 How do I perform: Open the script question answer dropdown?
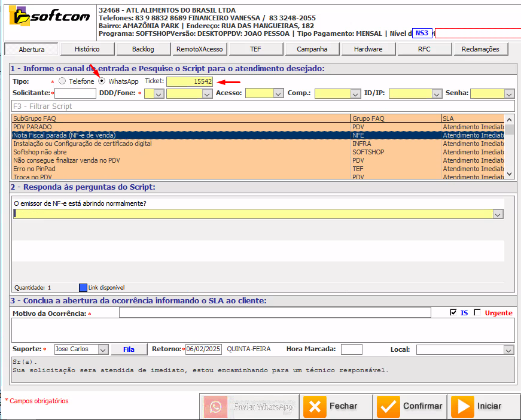coord(498,214)
